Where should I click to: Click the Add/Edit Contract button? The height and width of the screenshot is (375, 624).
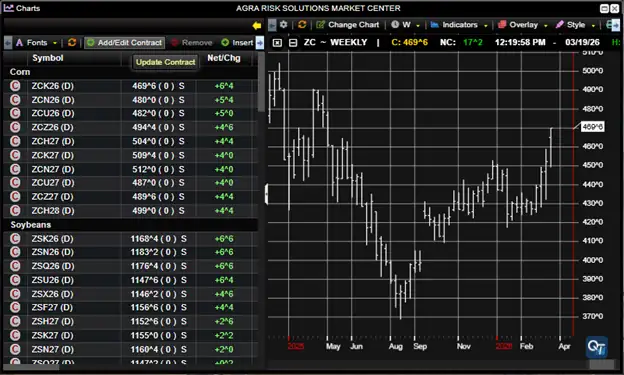[x=125, y=42]
